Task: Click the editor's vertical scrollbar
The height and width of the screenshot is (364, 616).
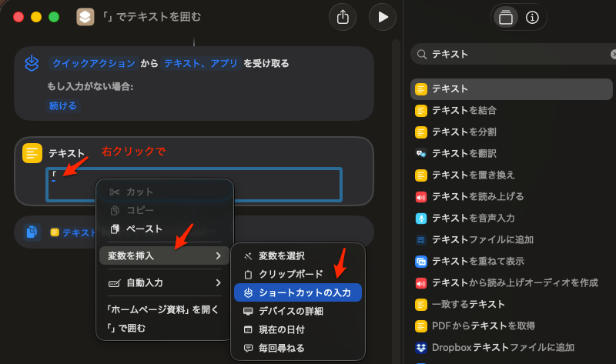Action: [396, 200]
